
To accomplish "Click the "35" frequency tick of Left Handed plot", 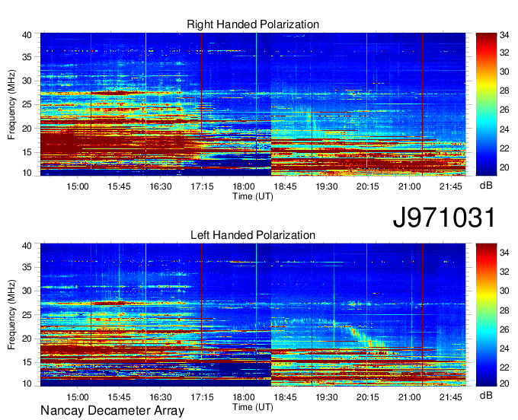I will 27,267.
